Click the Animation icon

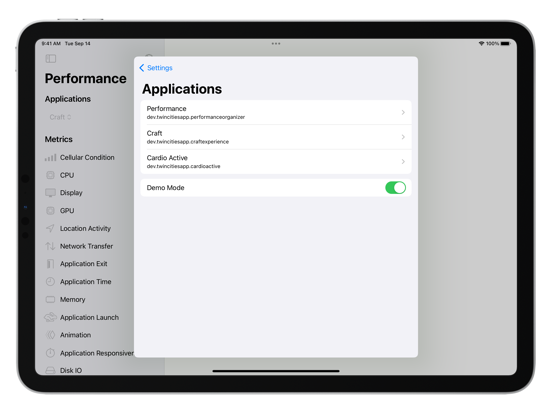pos(50,335)
